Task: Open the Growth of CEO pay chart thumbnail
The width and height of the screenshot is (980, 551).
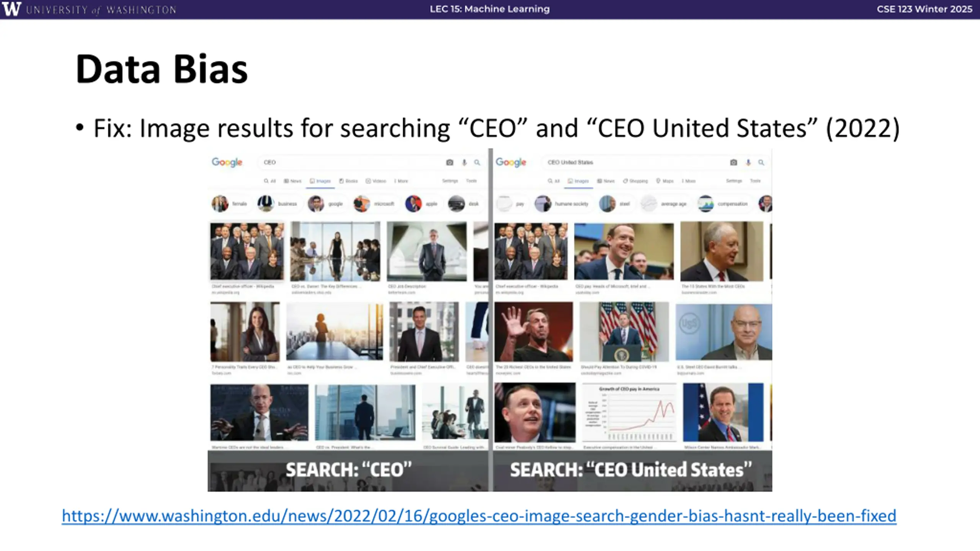Action: pos(629,413)
